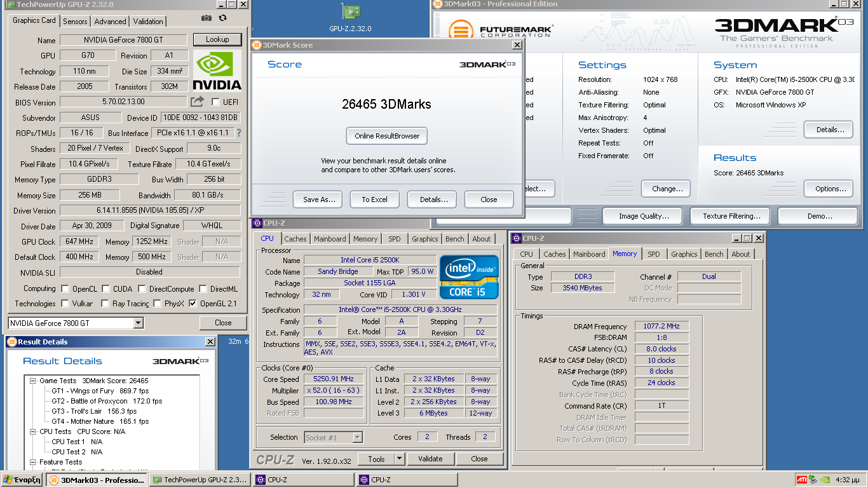Viewport: 868px width, 488px height.
Task: Click the DRAM Frequency 1077.2 MHz field
Action: point(661,327)
